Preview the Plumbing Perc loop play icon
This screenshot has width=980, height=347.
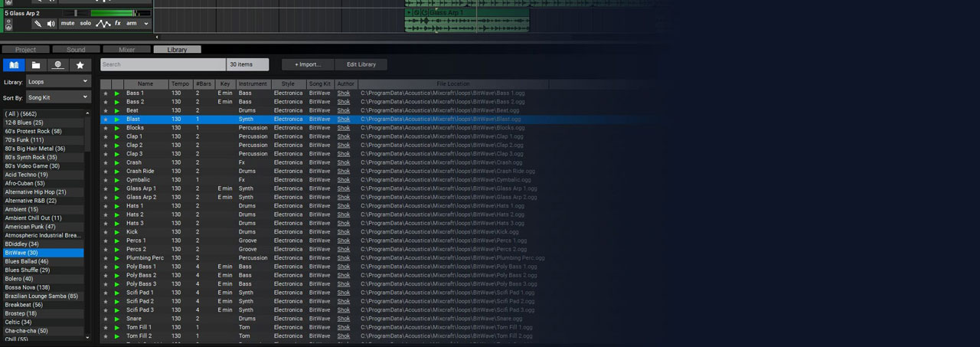tap(117, 257)
